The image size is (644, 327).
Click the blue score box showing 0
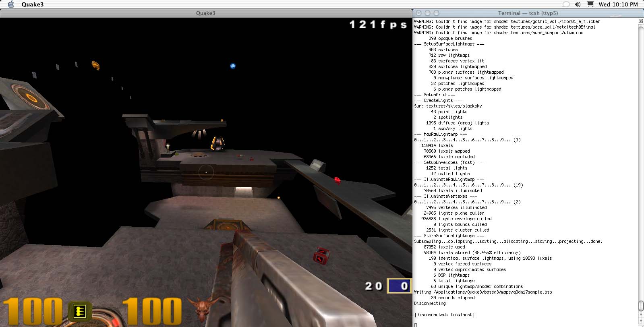(x=399, y=286)
